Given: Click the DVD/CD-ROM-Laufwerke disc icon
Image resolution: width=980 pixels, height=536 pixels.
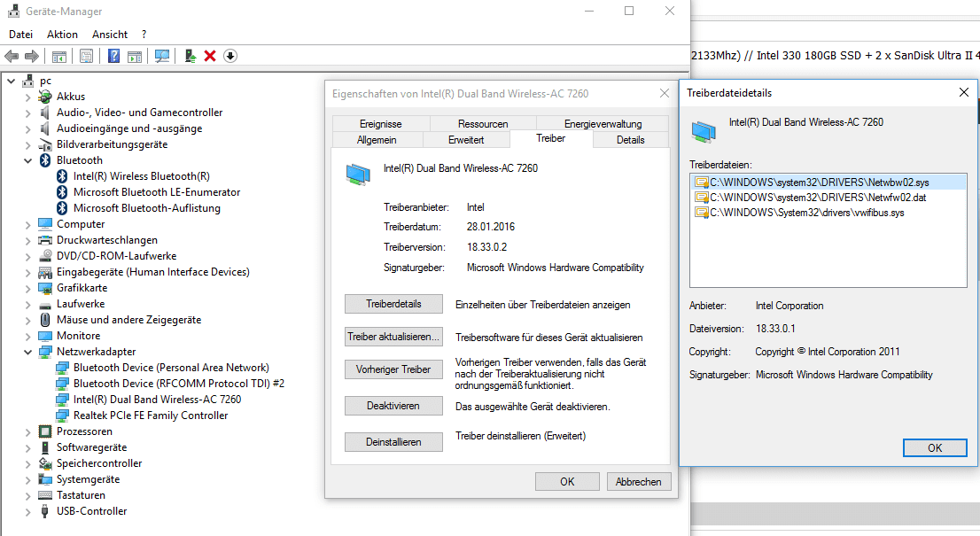Looking at the screenshot, I should pos(45,255).
